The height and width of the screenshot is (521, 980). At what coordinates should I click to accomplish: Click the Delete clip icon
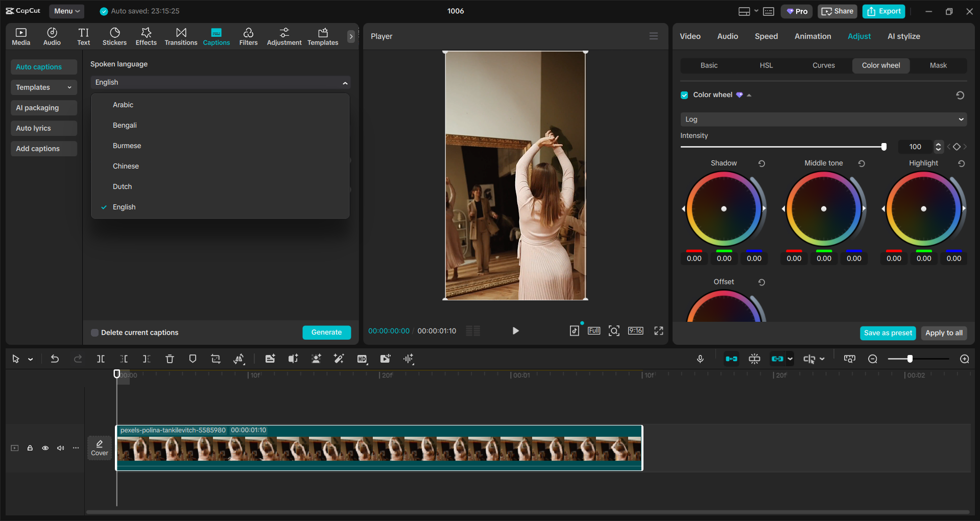[170, 359]
